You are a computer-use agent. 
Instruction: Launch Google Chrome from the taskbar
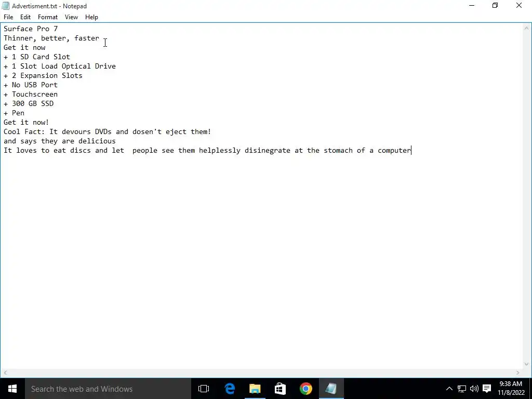click(305, 389)
